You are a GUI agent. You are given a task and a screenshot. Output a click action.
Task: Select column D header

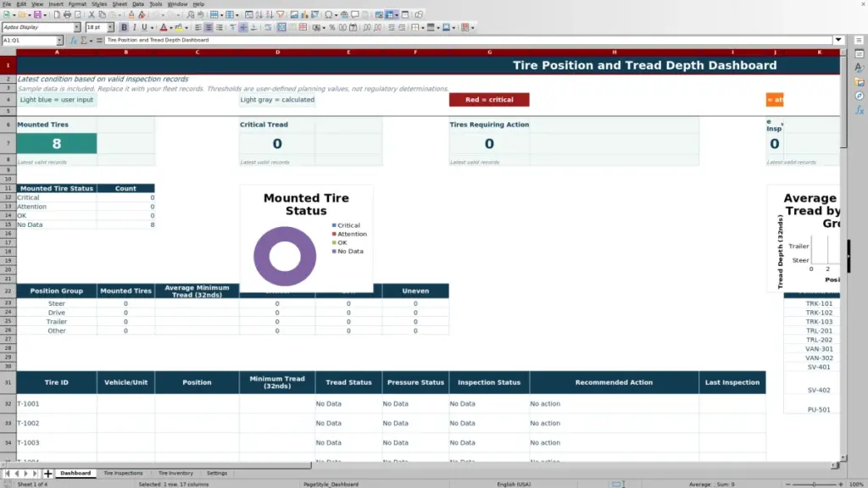[x=277, y=52]
